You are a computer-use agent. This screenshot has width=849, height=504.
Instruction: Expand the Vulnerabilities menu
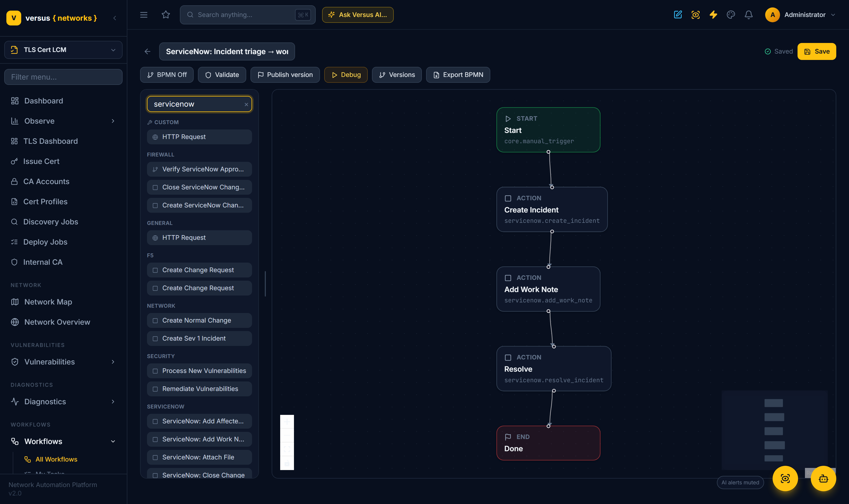pyautogui.click(x=63, y=362)
